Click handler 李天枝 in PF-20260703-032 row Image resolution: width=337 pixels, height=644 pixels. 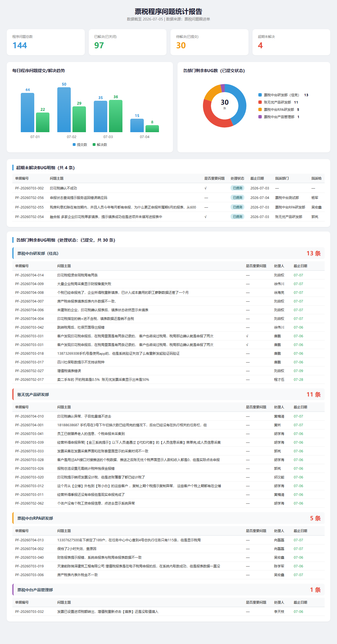coord(279,611)
